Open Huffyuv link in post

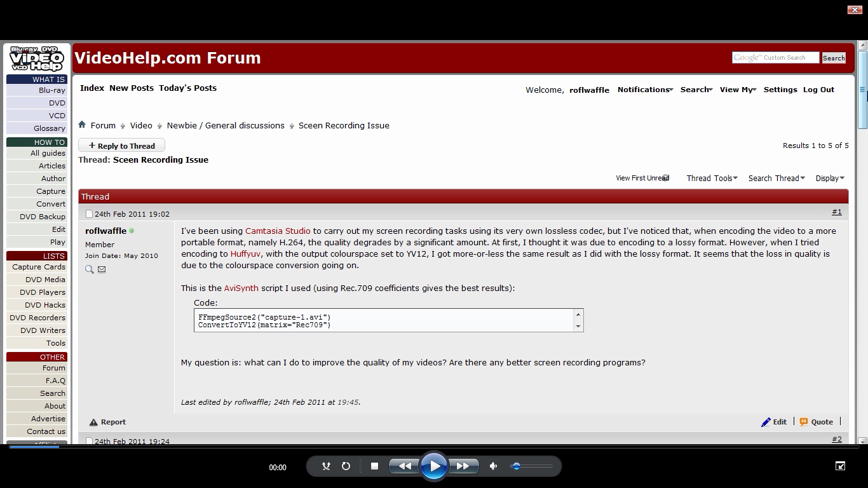pos(245,254)
